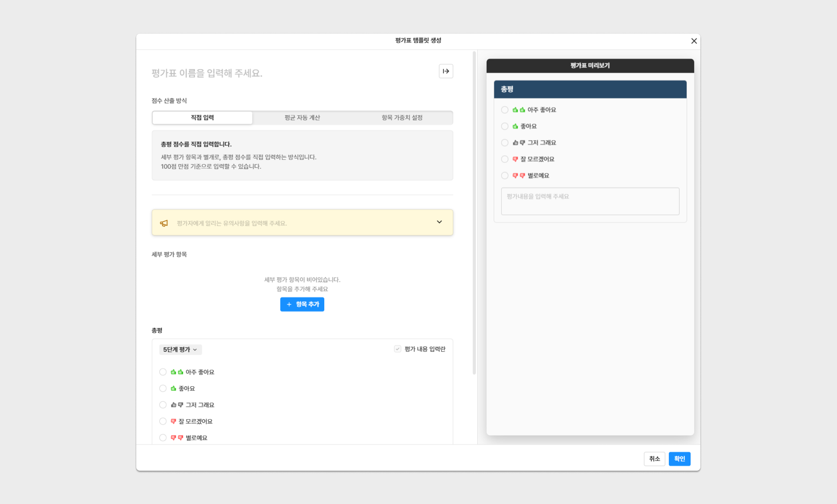Viewport: 837px width, 504px height.
Task: Click double thumbs-up icon in the preview panel
Action: (519, 110)
